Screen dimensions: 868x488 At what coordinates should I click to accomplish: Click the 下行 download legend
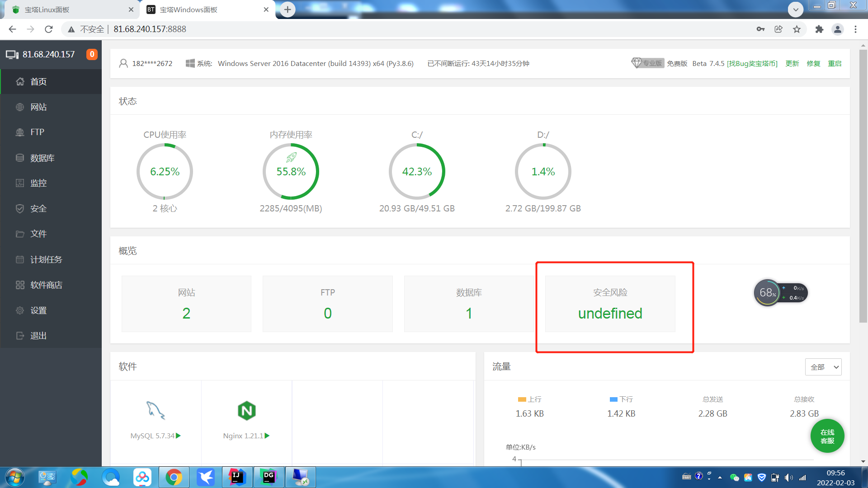click(x=621, y=399)
